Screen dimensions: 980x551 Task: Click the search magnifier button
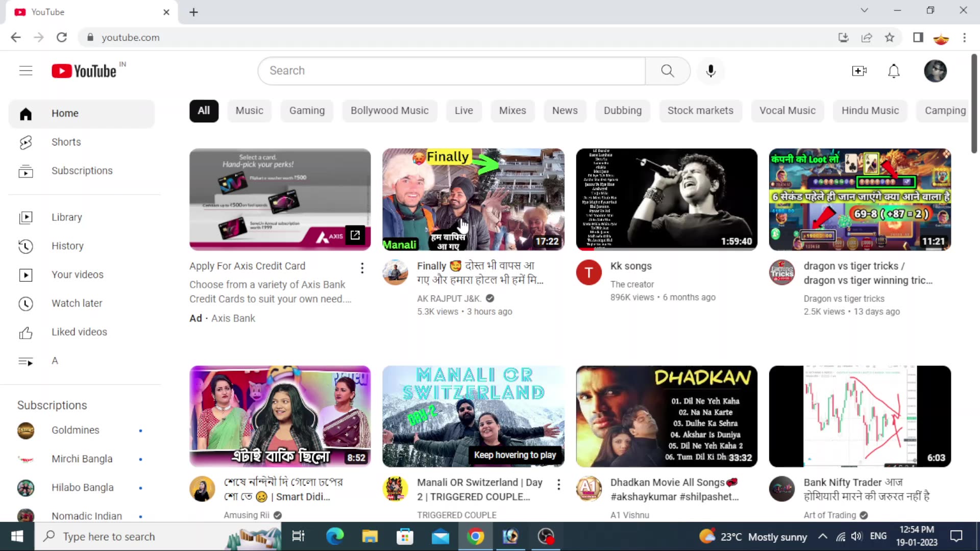(667, 71)
